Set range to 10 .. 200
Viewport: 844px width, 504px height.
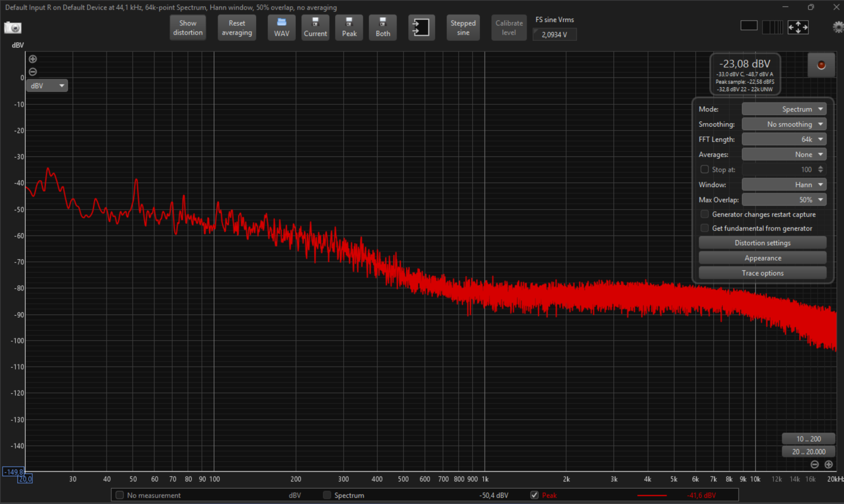pyautogui.click(x=808, y=439)
